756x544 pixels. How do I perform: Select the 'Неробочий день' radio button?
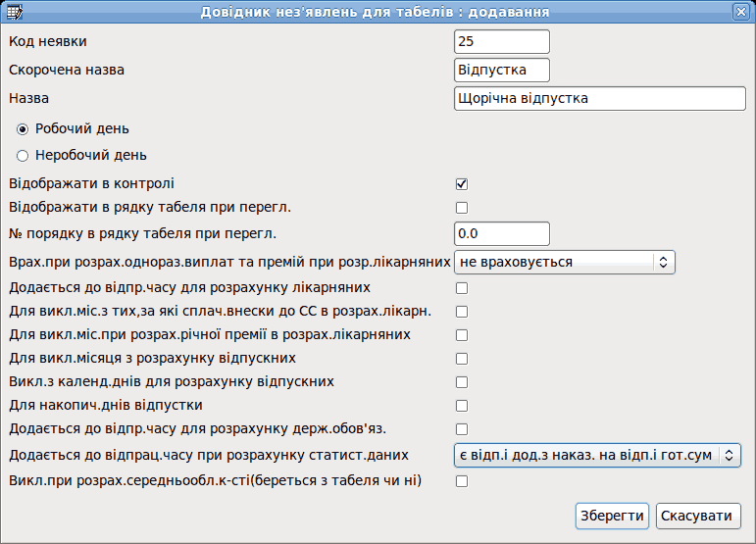tap(23, 156)
